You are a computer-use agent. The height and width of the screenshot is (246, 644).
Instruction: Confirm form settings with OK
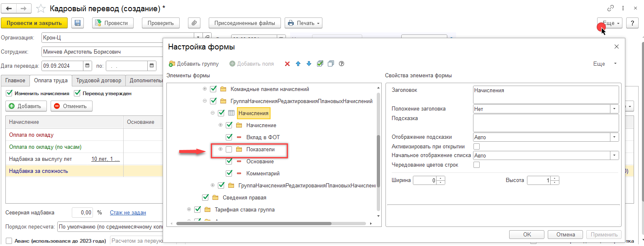[x=527, y=234]
